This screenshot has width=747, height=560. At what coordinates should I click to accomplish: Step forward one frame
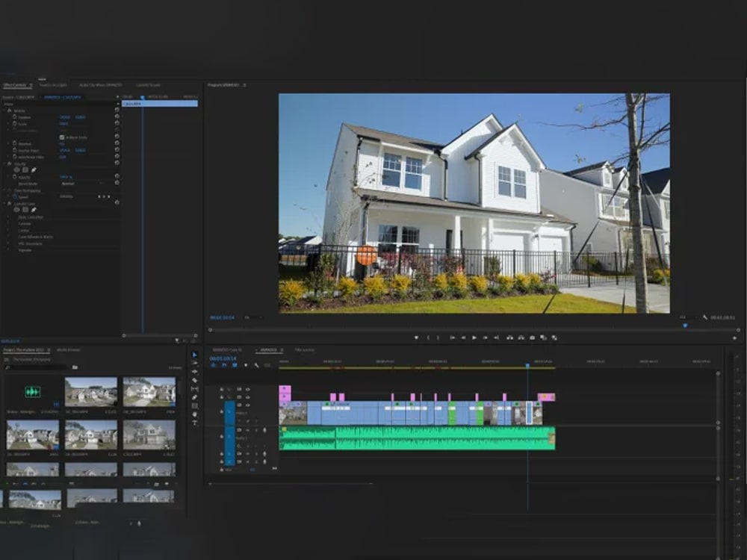(x=485, y=337)
